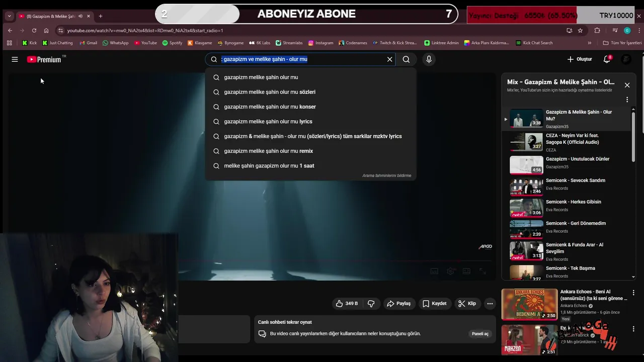
Task: Open more actions three-dot button
Action: (x=490, y=304)
